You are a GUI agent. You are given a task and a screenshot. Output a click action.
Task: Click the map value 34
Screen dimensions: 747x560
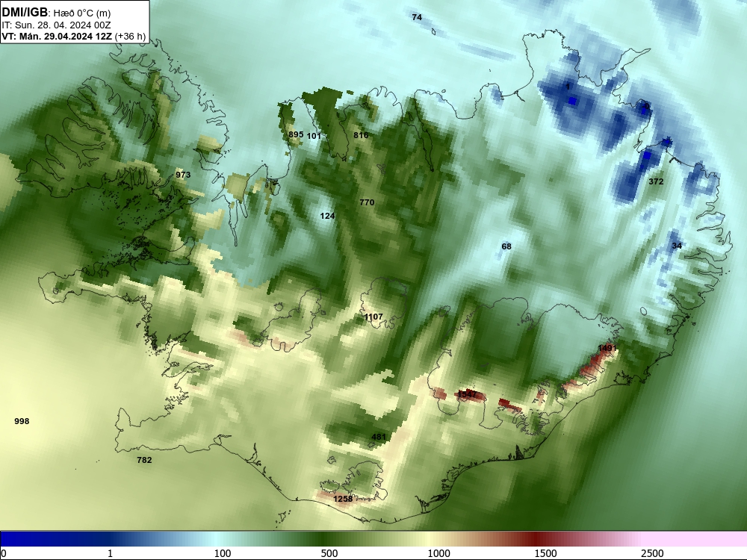(677, 246)
